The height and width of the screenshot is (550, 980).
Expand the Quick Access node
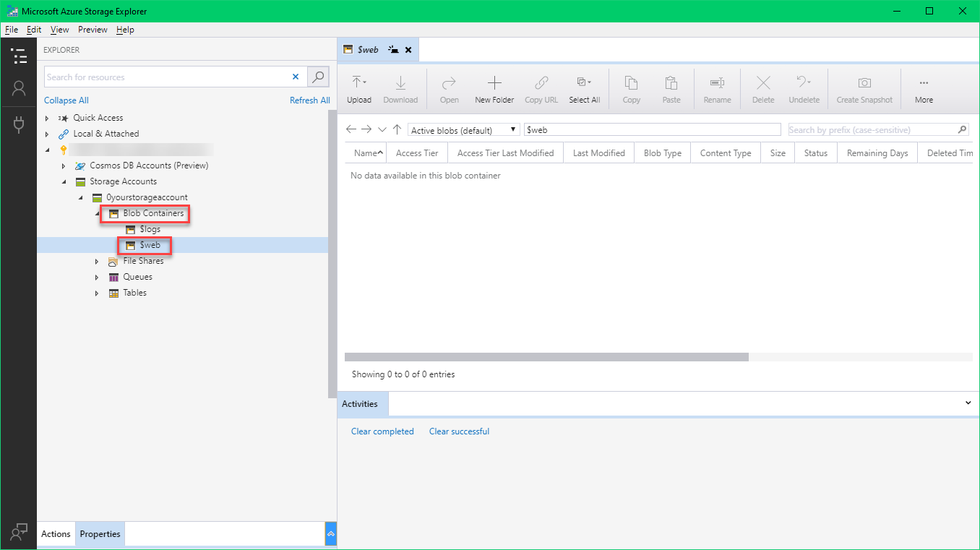(x=47, y=118)
